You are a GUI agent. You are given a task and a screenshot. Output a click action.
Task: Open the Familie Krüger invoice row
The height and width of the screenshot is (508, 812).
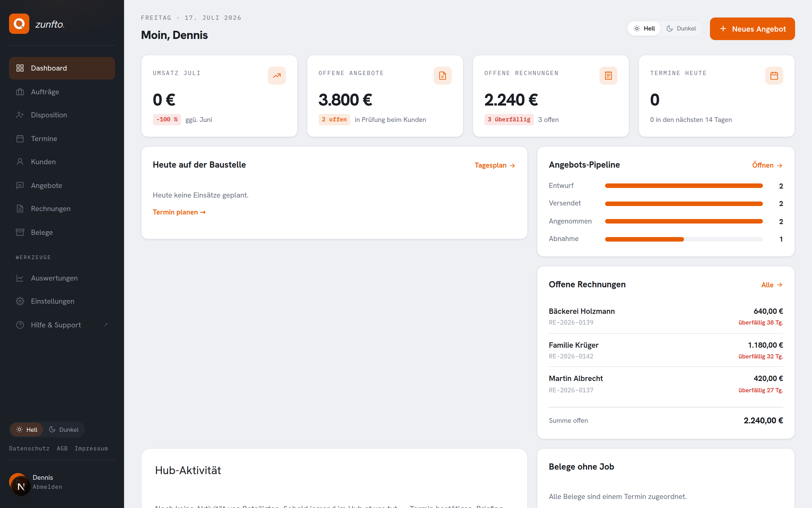point(666,350)
